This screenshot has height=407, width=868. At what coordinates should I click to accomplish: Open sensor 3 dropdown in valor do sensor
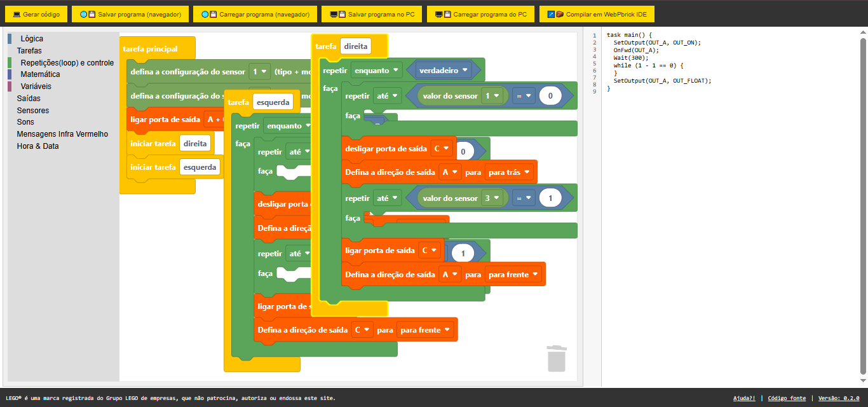[492, 198]
